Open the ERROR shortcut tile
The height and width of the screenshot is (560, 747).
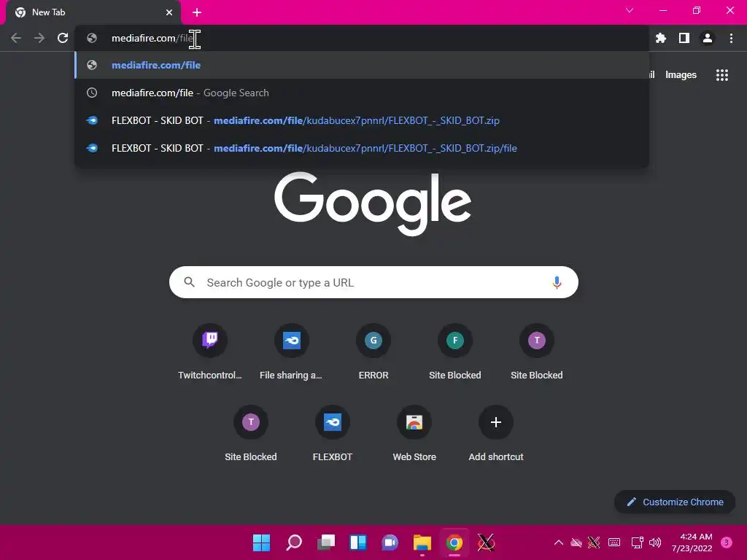[x=373, y=352]
